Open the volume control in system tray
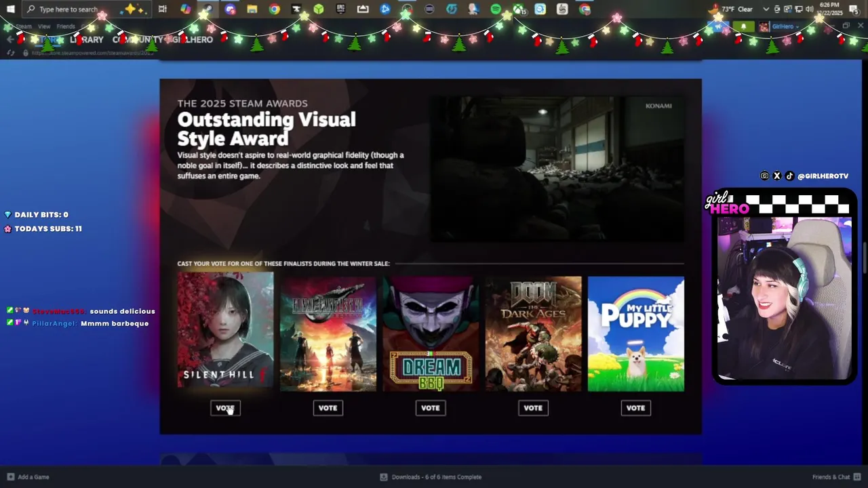The width and height of the screenshot is (868, 488). (810, 9)
